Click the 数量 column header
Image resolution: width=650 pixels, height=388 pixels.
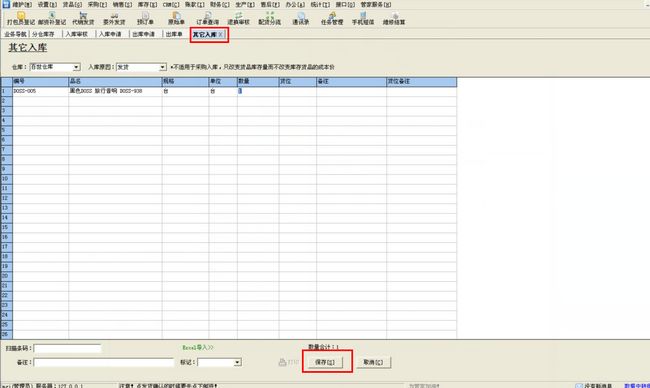pyautogui.click(x=258, y=82)
